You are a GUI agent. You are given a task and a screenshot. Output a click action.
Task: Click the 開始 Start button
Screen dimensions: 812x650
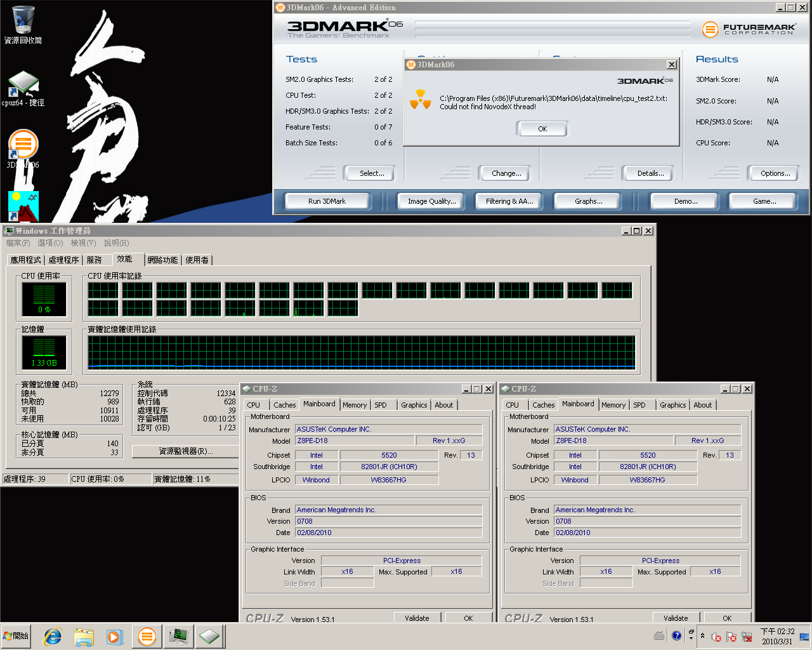point(16,636)
